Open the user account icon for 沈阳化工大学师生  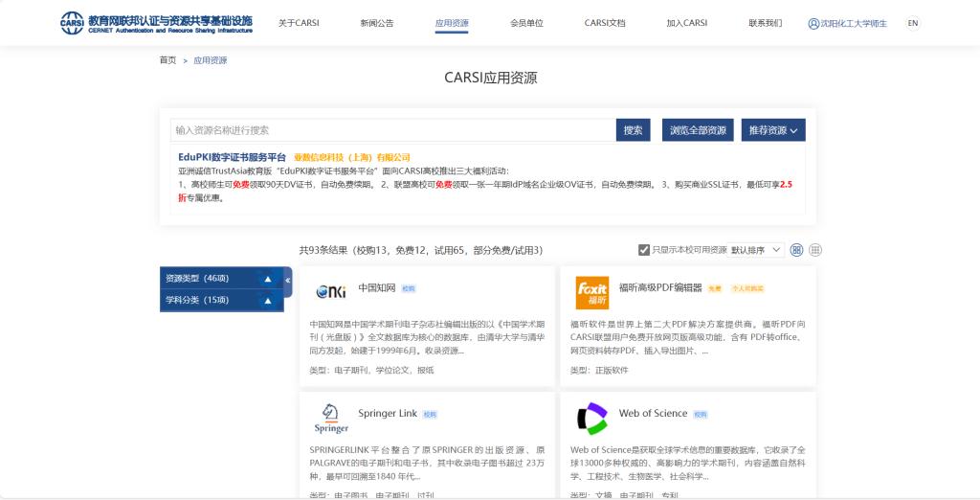tap(813, 23)
